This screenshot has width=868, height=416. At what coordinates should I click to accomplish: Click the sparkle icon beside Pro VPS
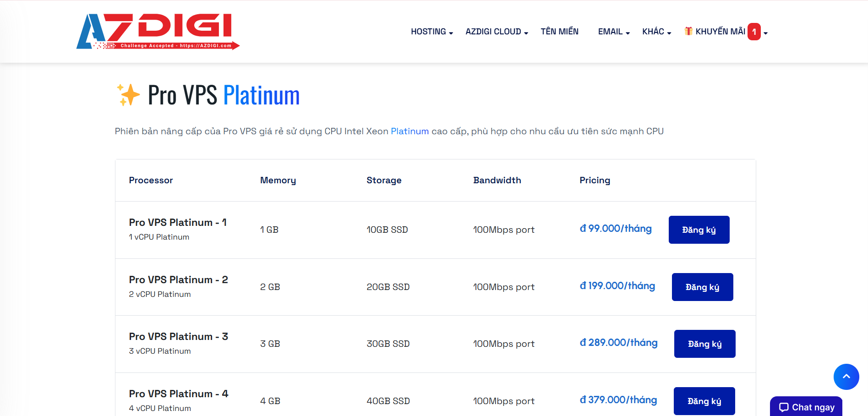pyautogui.click(x=128, y=95)
